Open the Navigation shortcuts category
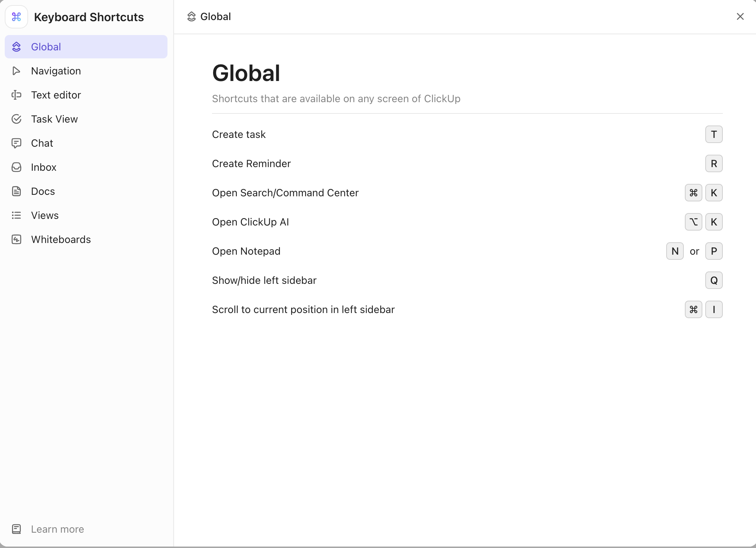The image size is (756, 548). (56, 71)
